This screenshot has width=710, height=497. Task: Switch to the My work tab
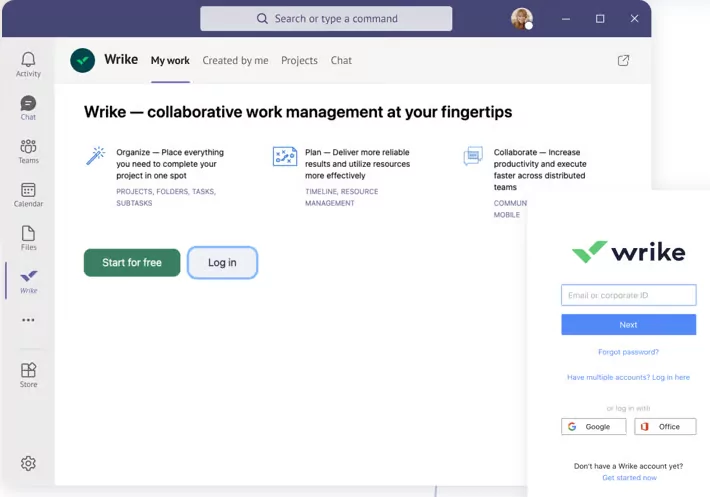pyautogui.click(x=170, y=60)
